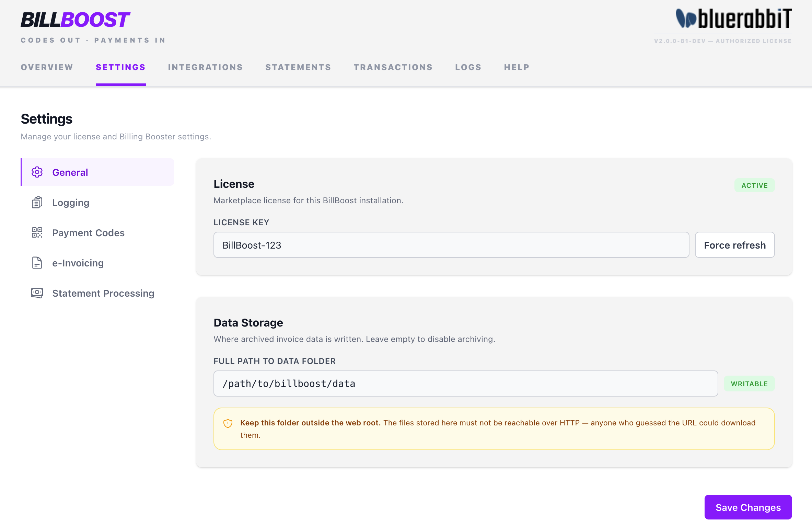Click the 'Codes Out · Payments In' tagline

93,40
